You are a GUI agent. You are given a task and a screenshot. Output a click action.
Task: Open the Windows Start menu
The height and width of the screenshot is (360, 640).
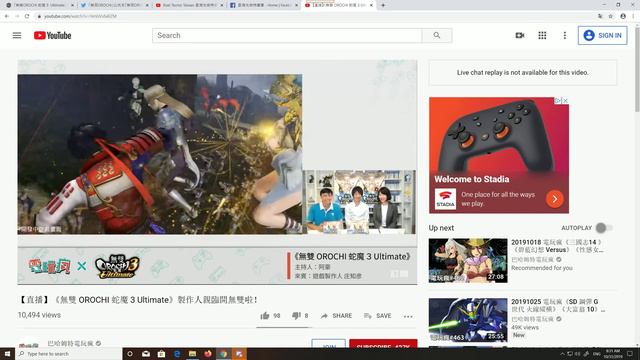(7, 354)
